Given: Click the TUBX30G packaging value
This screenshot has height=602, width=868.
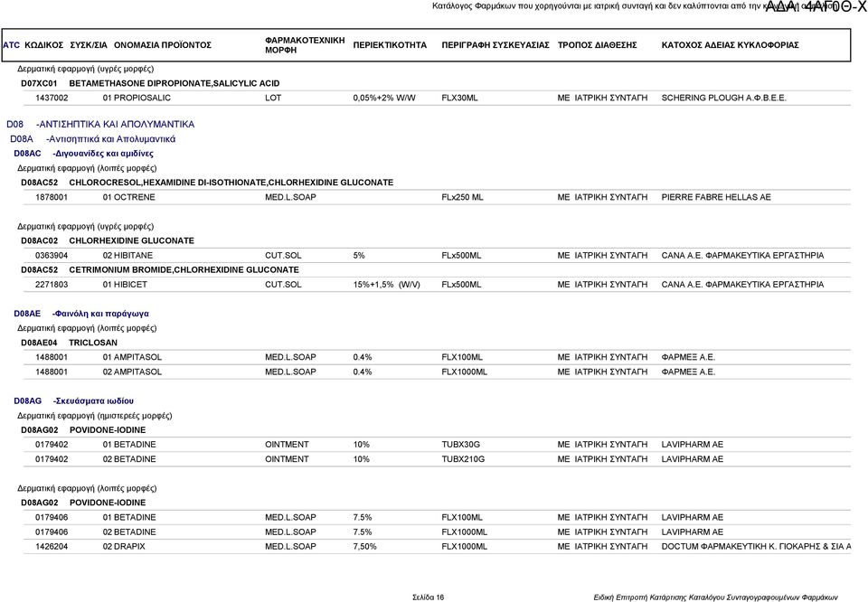Looking at the screenshot, I should coord(460,445).
